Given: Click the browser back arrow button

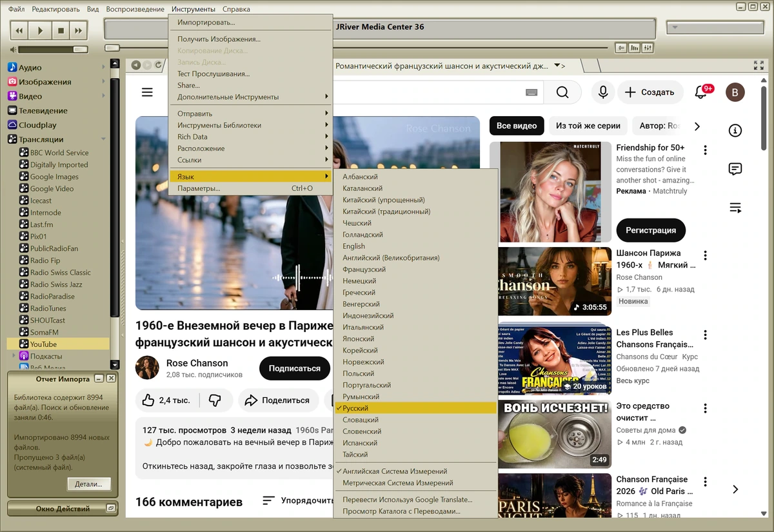Looking at the screenshot, I should [x=135, y=65].
